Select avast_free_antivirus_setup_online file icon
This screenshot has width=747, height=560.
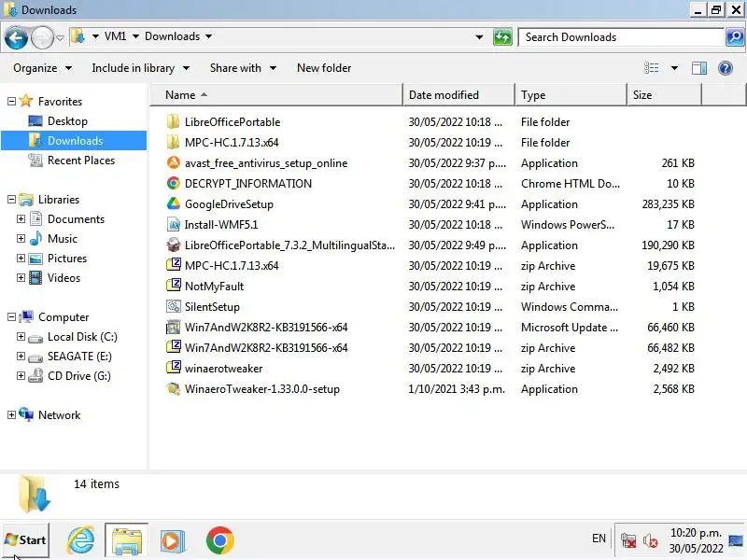174,162
